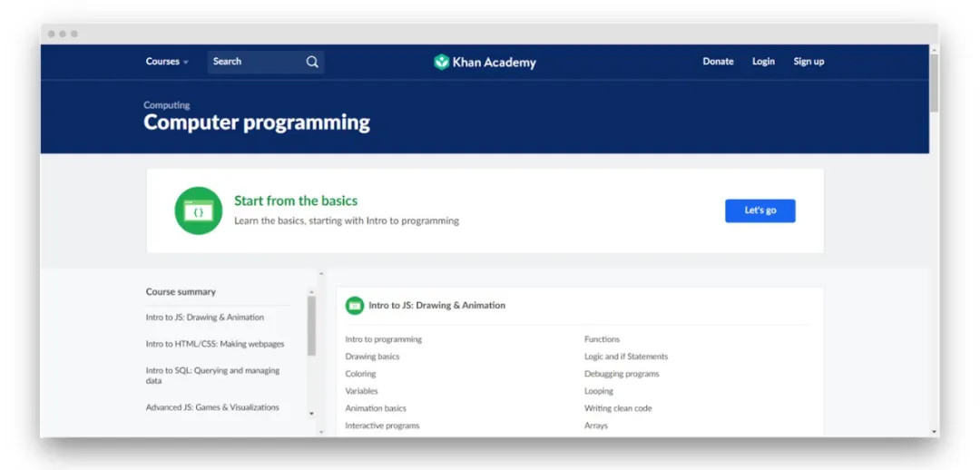This screenshot has height=470, width=980.
Task: Open the Looping lesson
Action: [599, 391]
